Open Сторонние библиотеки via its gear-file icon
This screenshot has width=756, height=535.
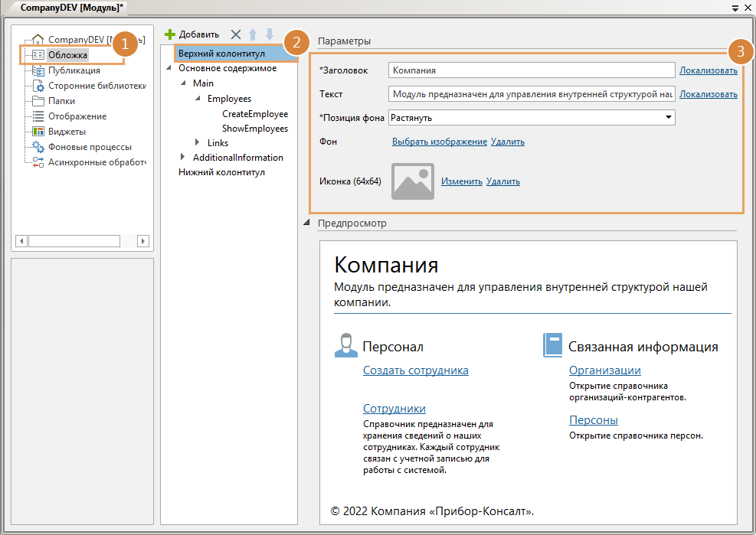pyautogui.click(x=38, y=86)
